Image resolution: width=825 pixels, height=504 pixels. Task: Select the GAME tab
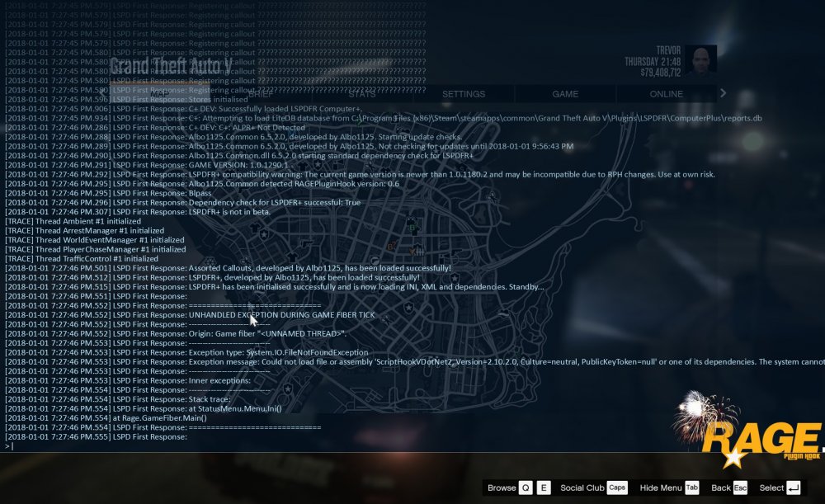565,94
